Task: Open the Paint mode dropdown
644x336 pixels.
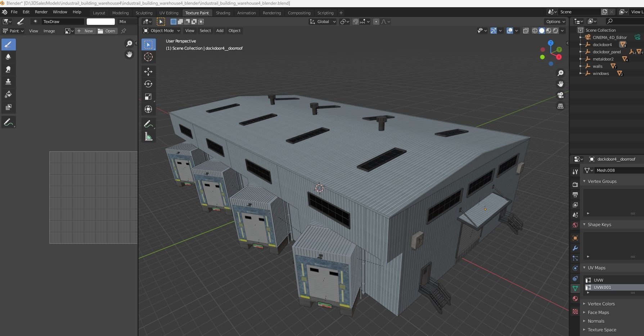Action: pos(13,31)
